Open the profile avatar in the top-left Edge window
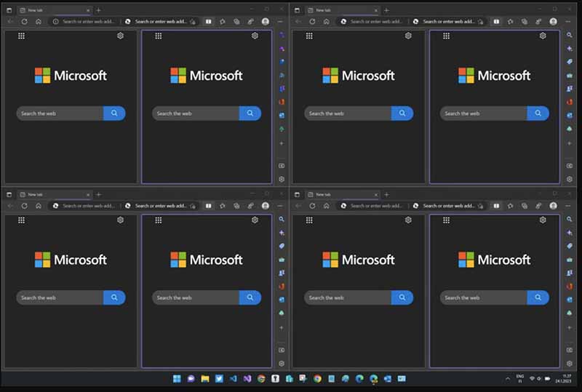Viewport: 582px width, 392px height. [266, 22]
